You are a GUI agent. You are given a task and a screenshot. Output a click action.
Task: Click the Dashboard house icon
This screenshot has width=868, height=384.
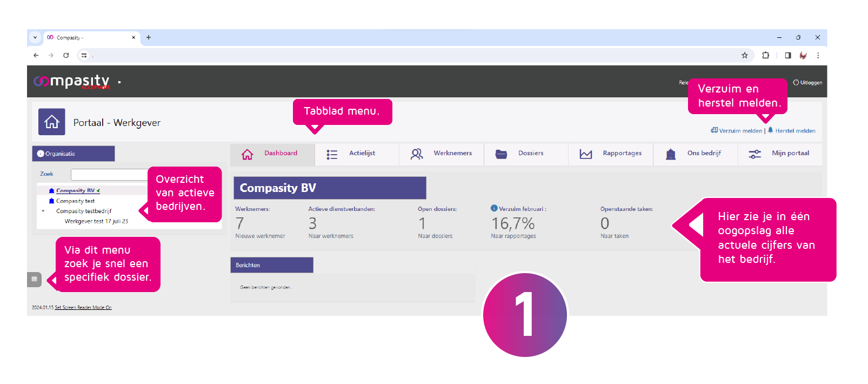click(x=247, y=154)
